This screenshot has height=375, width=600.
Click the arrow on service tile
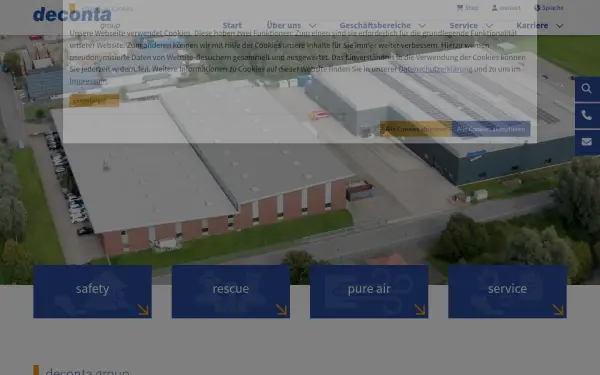pyautogui.click(x=558, y=310)
